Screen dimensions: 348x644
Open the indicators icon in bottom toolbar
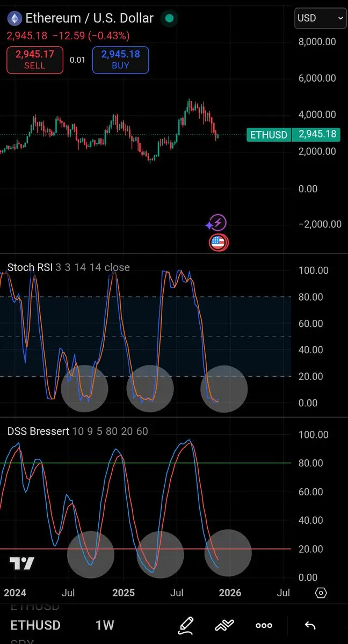click(224, 625)
